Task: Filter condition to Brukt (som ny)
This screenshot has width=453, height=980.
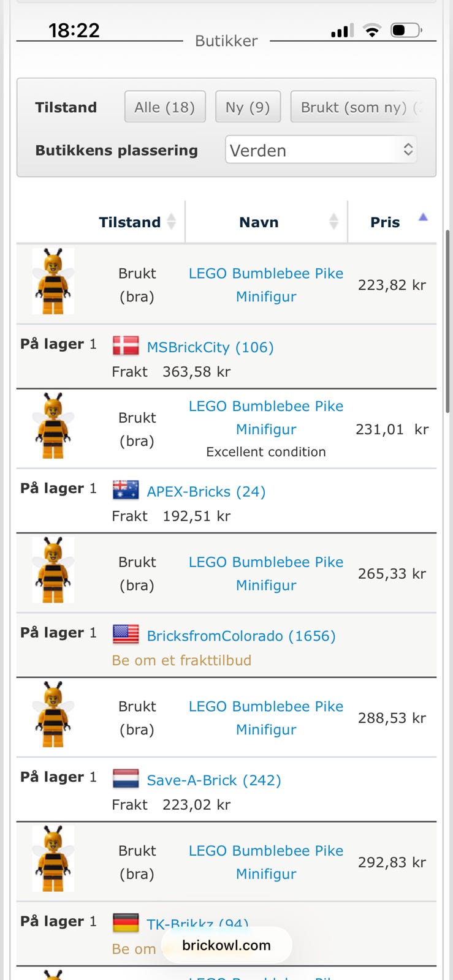Action: coord(357,107)
